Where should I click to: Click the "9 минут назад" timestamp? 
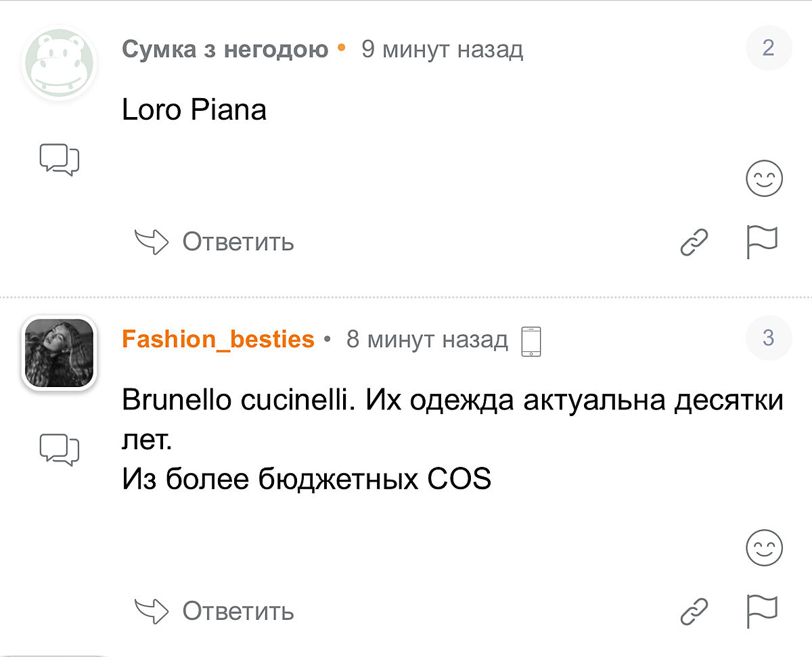pyautogui.click(x=442, y=49)
